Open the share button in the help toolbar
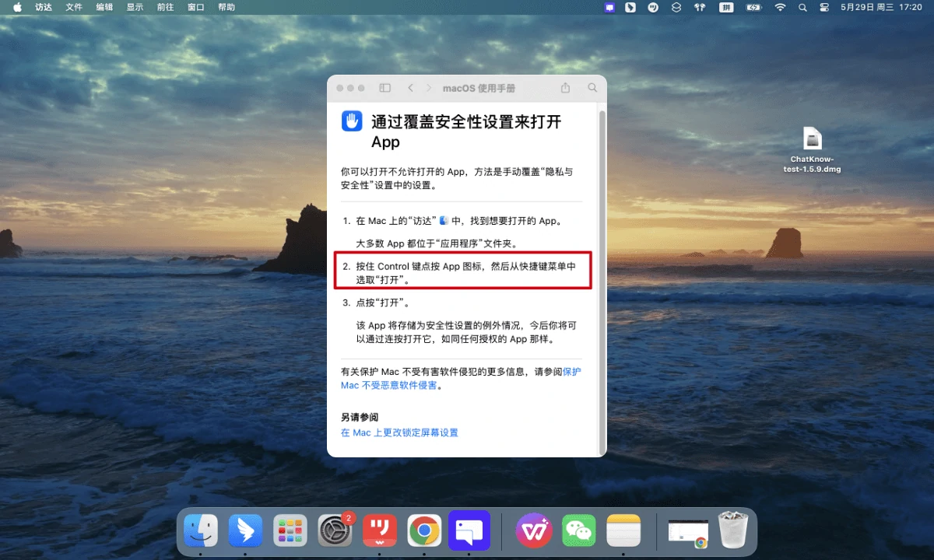This screenshot has width=934, height=560. (x=566, y=89)
